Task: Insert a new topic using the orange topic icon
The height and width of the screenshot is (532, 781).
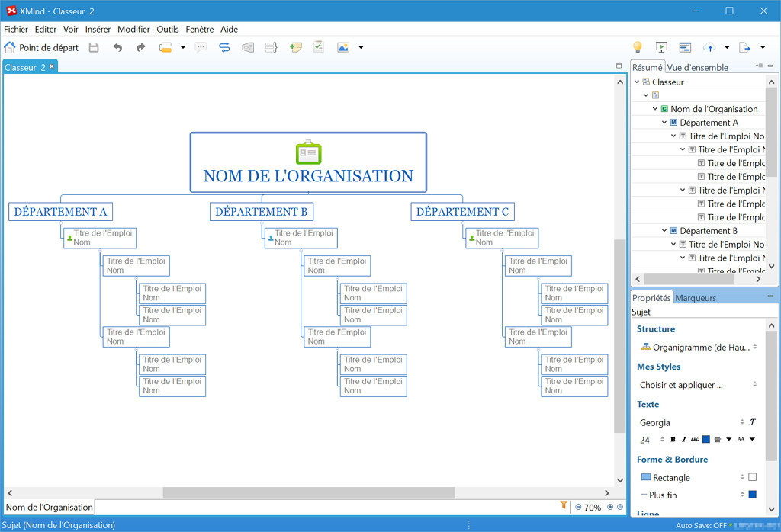Action: (x=166, y=47)
